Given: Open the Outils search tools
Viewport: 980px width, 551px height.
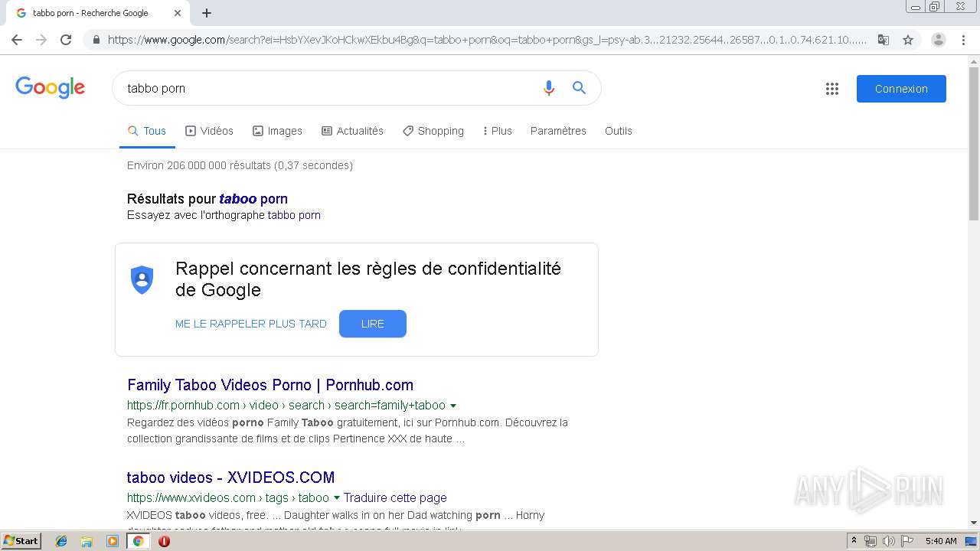Looking at the screenshot, I should pyautogui.click(x=619, y=131).
